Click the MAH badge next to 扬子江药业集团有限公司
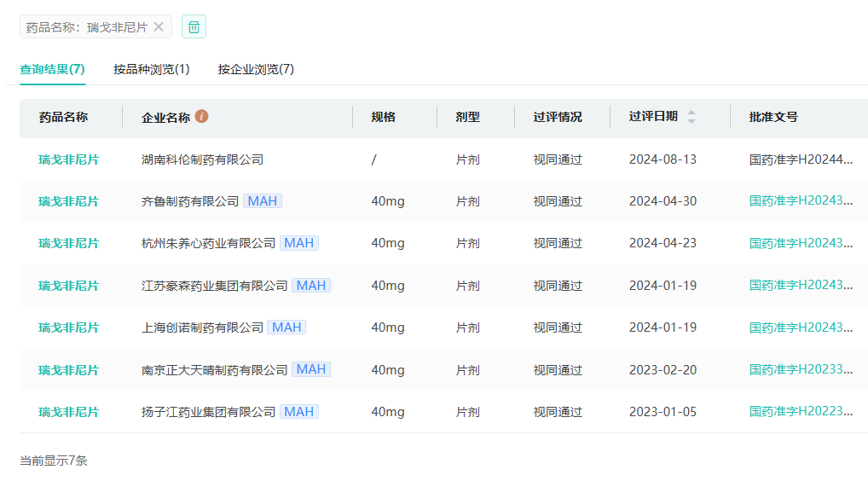This screenshot has height=481, width=868. click(x=299, y=412)
